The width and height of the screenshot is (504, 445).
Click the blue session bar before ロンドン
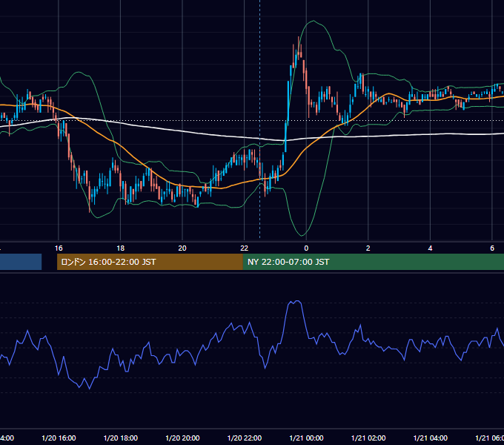coord(21,262)
